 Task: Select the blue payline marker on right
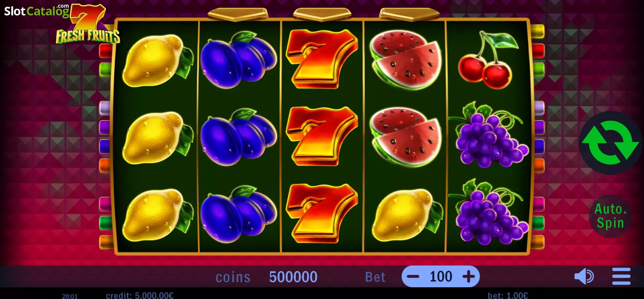point(539,146)
